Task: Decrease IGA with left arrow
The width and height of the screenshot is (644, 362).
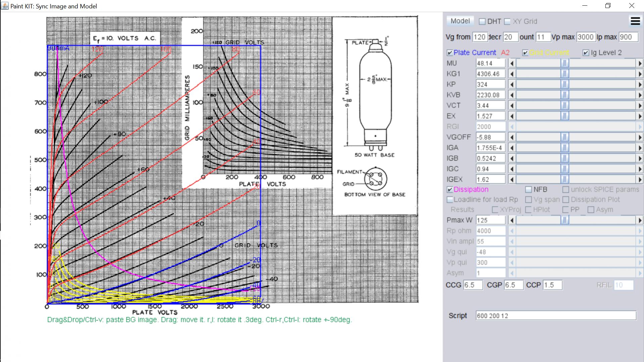Action: [512, 148]
